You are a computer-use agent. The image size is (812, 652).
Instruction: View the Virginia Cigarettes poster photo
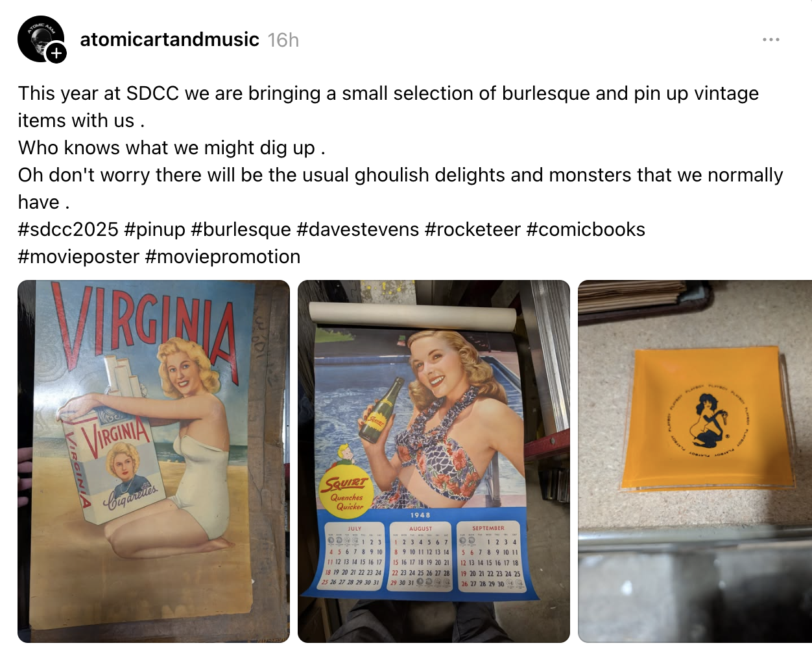click(x=154, y=461)
